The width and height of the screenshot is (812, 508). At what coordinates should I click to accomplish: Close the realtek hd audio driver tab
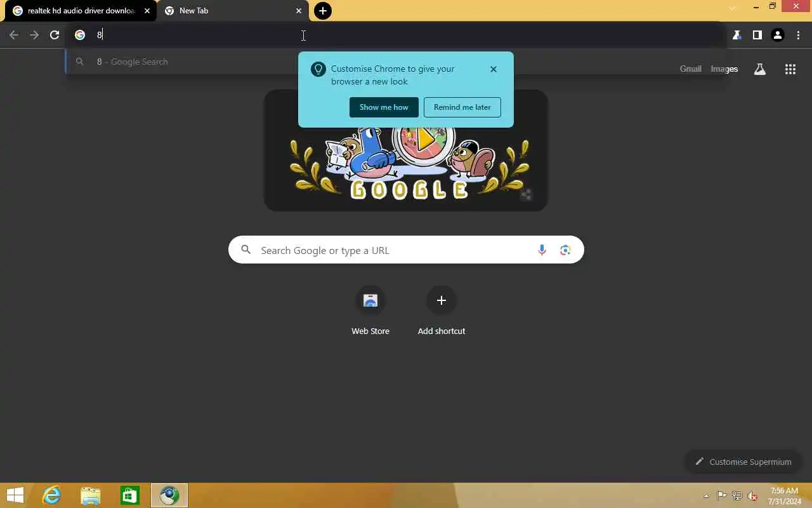tap(147, 11)
